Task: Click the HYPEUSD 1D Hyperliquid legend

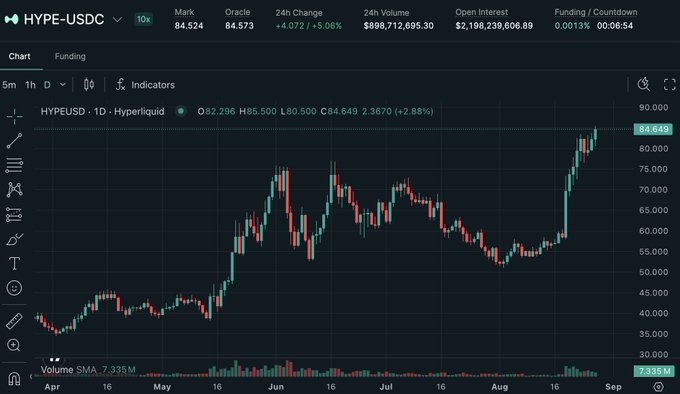Action: point(102,111)
